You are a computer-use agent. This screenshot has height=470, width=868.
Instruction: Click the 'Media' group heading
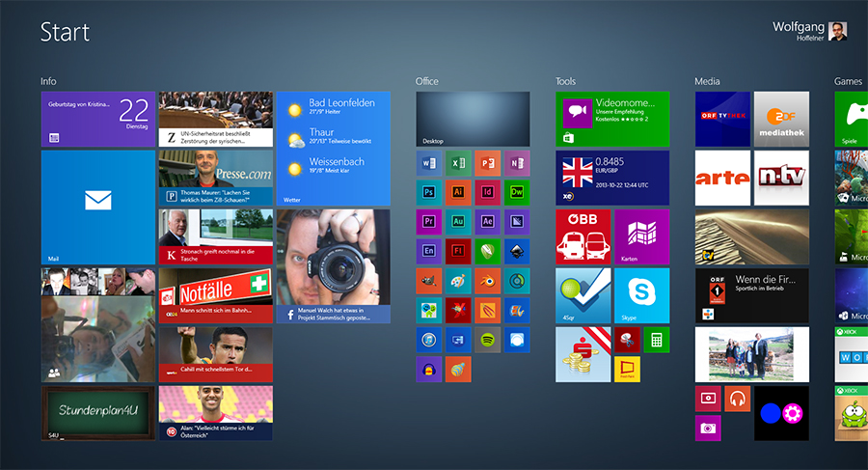pyautogui.click(x=708, y=81)
